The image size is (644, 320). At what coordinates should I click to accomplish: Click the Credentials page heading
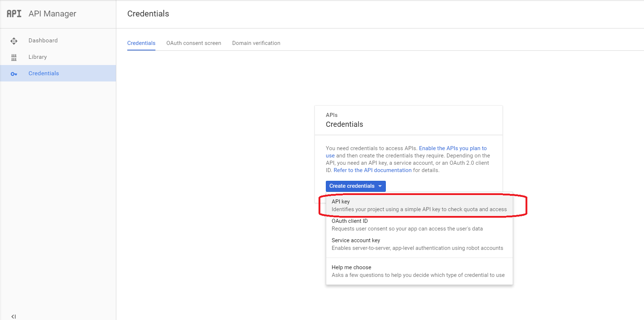point(148,14)
